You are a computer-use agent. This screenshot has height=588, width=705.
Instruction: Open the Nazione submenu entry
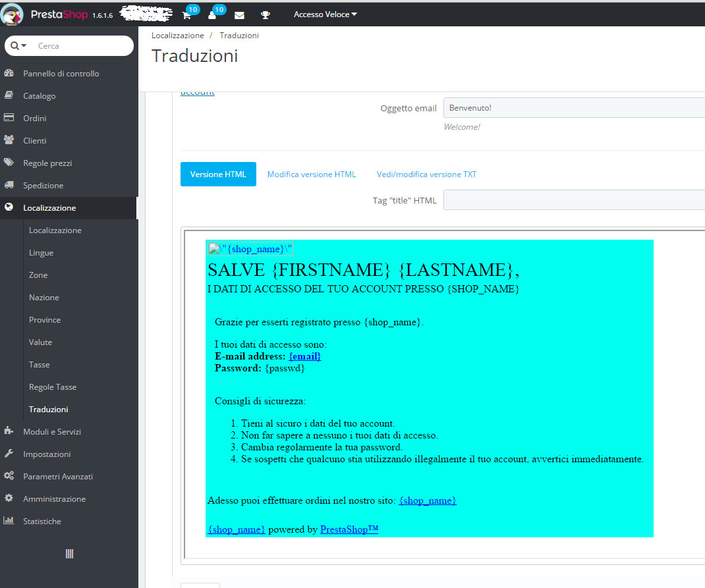(44, 298)
